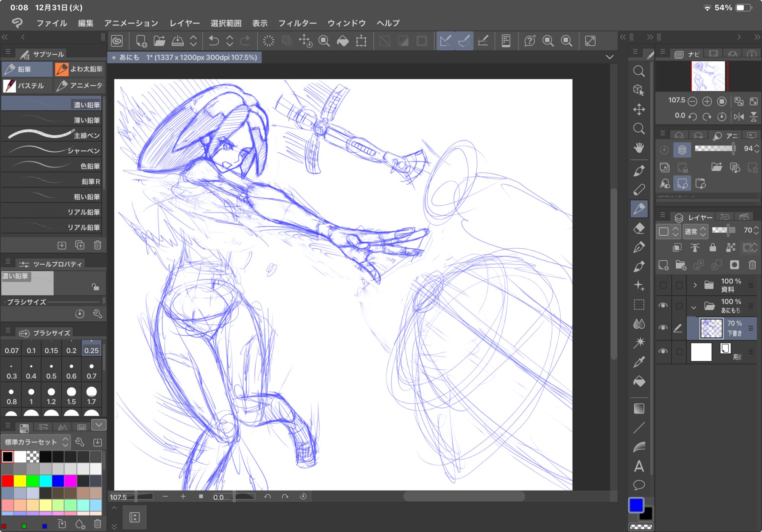The height and width of the screenshot is (532, 762).
Task: Toggle Snap to ruler in command bar
Action: click(x=445, y=41)
